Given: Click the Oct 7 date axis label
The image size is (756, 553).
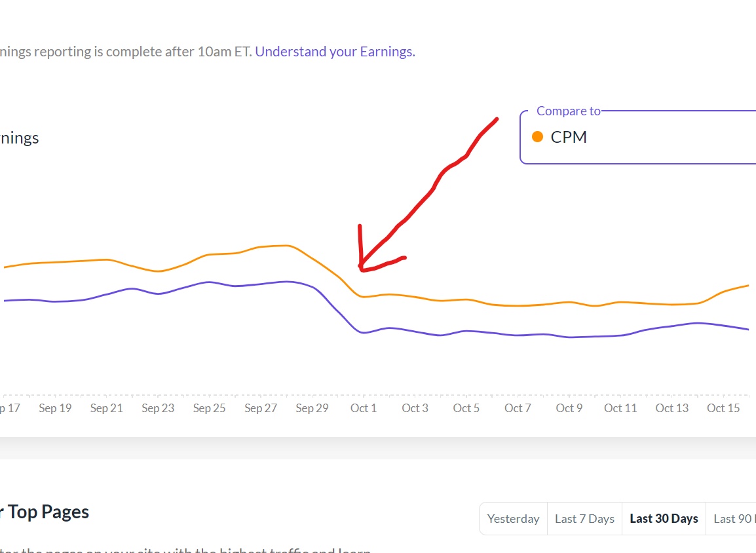Looking at the screenshot, I should coord(518,408).
